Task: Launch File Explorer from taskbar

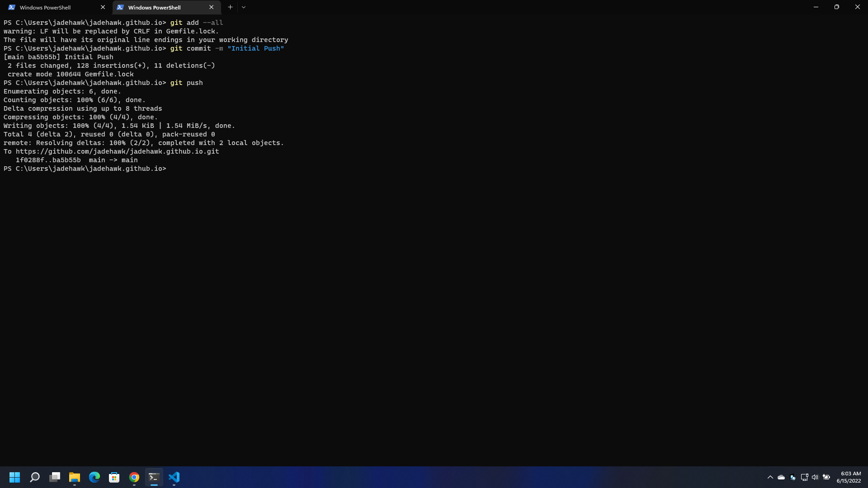Action: coord(75,477)
